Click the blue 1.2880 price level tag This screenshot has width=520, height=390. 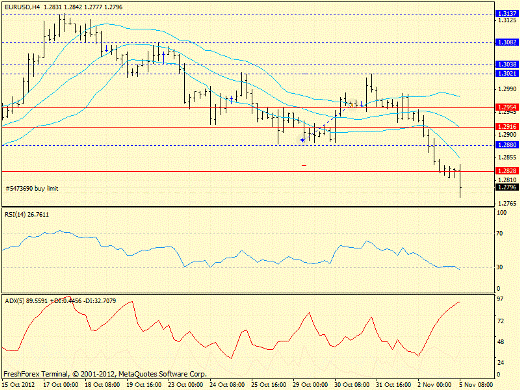tap(507, 145)
